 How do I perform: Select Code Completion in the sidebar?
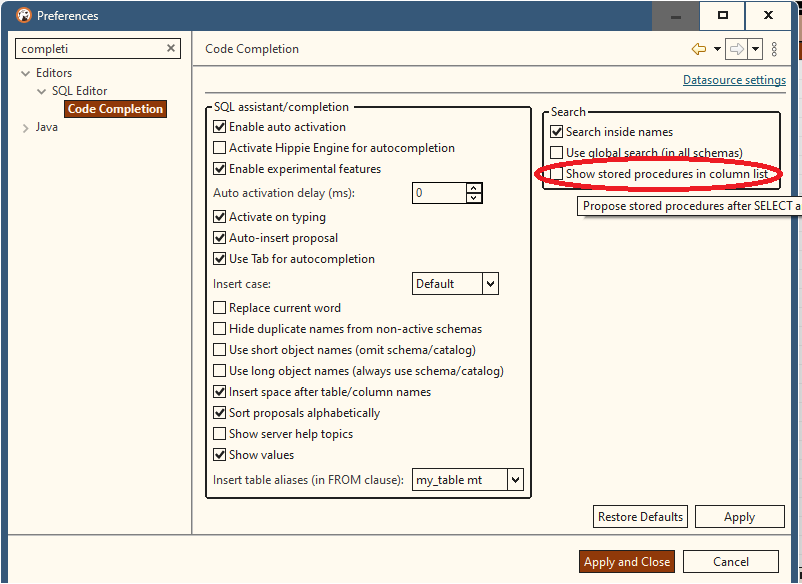pyautogui.click(x=115, y=108)
